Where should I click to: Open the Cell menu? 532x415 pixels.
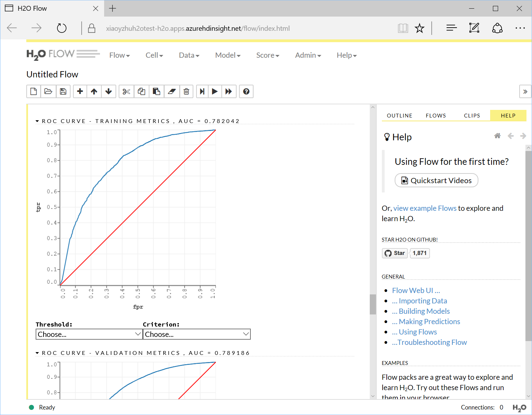click(x=154, y=55)
